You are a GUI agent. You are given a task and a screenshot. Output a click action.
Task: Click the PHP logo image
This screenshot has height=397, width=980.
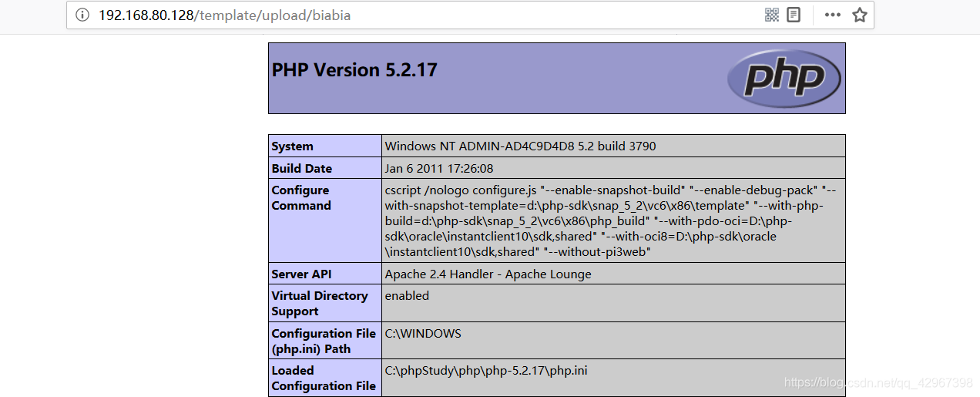click(784, 78)
